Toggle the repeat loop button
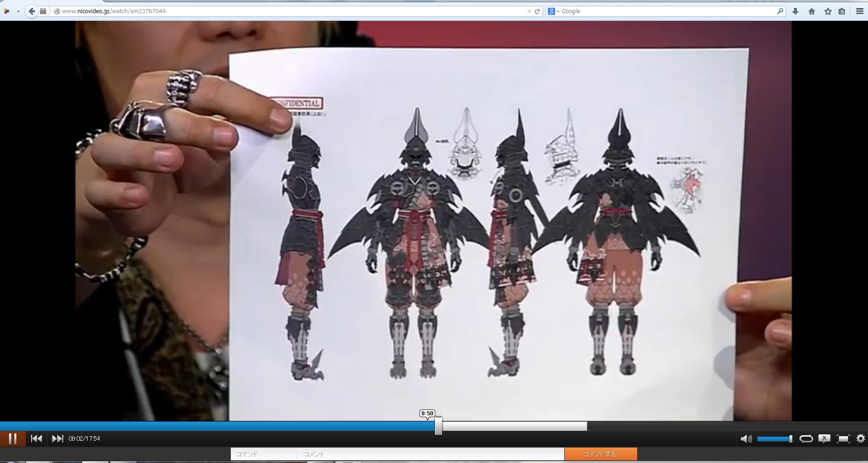The image size is (868, 463). pos(806,438)
